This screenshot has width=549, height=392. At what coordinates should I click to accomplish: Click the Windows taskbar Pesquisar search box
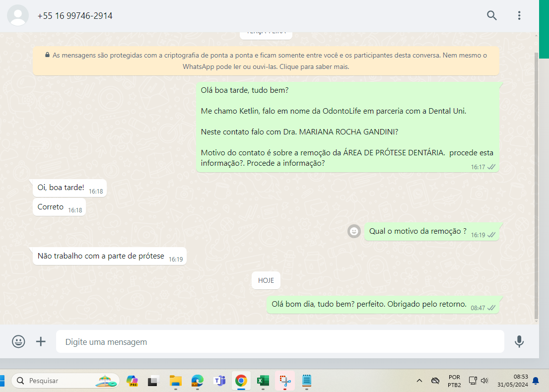pos(66,381)
